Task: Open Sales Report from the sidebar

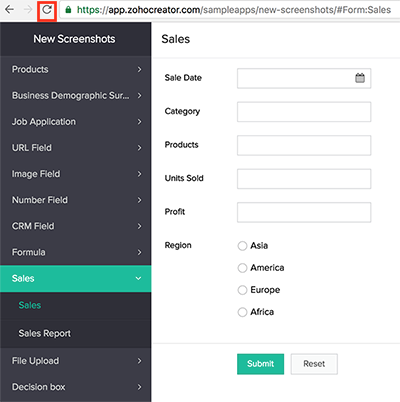Action: click(44, 333)
